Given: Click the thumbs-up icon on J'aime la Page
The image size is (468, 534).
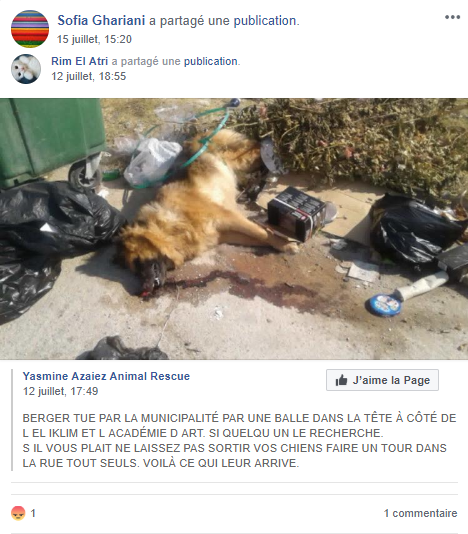Looking at the screenshot, I should [x=341, y=380].
